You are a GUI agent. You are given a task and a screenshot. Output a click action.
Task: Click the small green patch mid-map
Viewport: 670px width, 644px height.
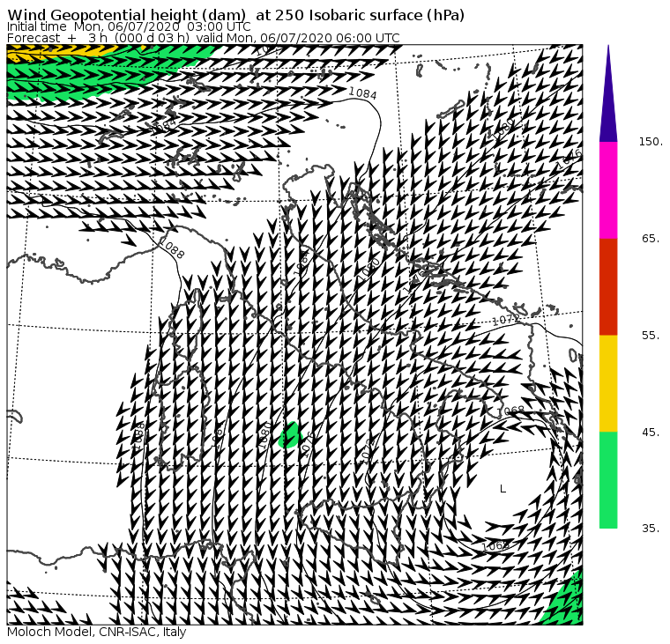[290, 435]
